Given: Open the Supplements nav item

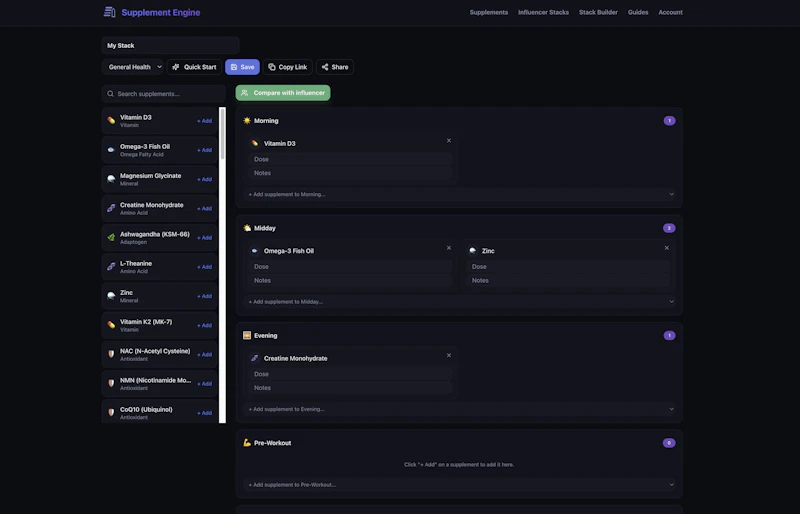Looking at the screenshot, I should click(x=489, y=12).
